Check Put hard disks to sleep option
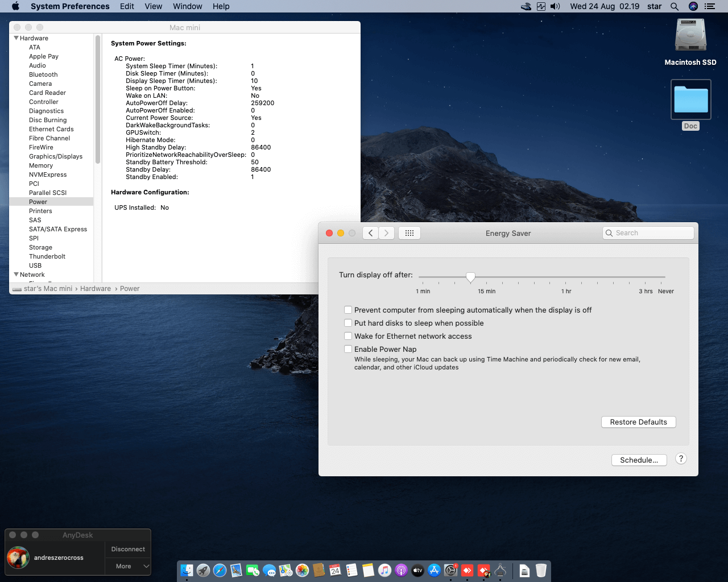Viewport: 728px width, 582px height. click(x=348, y=323)
